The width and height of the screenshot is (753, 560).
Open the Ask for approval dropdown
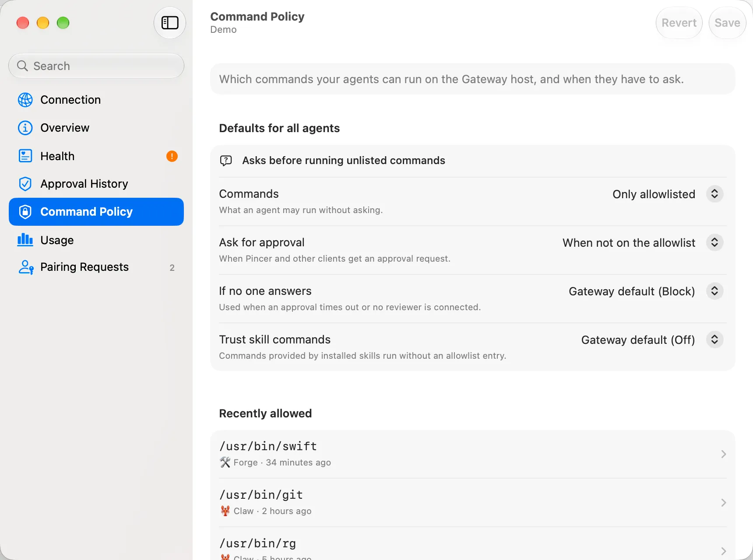[x=714, y=242]
